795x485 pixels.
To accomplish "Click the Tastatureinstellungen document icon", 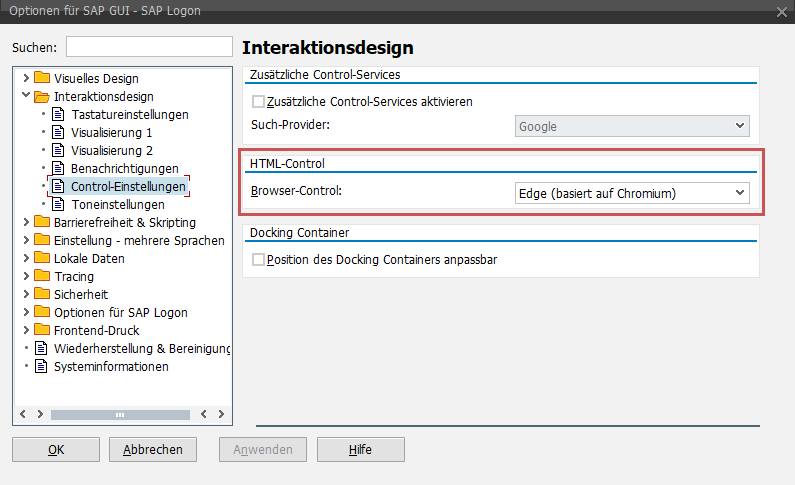I will click(58, 114).
